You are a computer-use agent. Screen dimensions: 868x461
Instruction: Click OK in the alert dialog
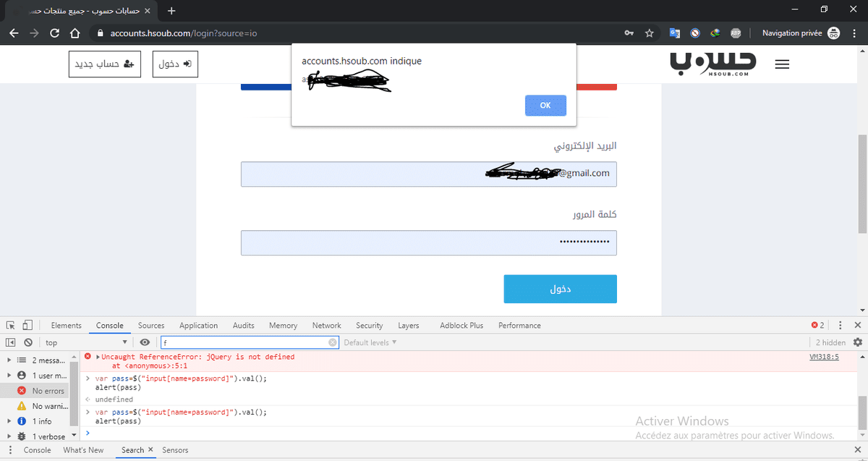(x=545, y=106)
